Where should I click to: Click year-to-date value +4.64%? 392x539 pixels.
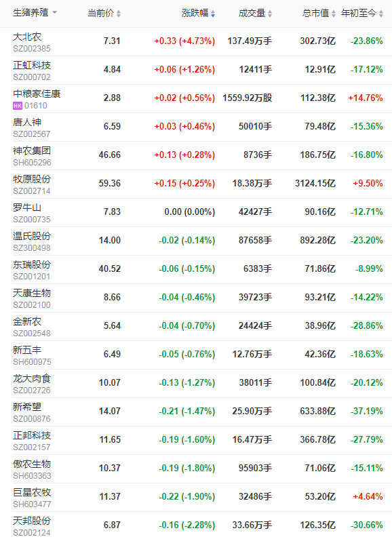pos(368,497)
